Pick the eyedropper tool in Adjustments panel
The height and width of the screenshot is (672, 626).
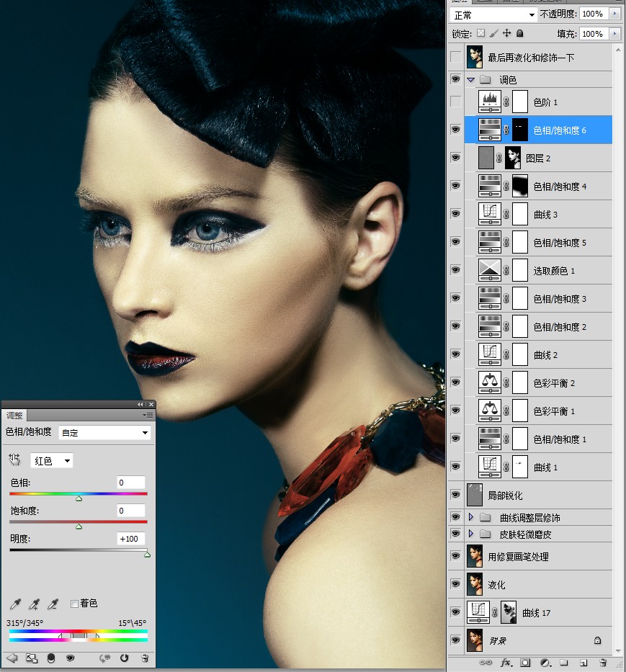(15, 604)
